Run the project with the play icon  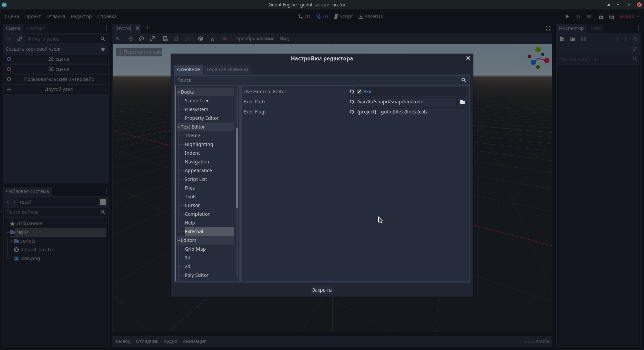click(x=567, y=16)
